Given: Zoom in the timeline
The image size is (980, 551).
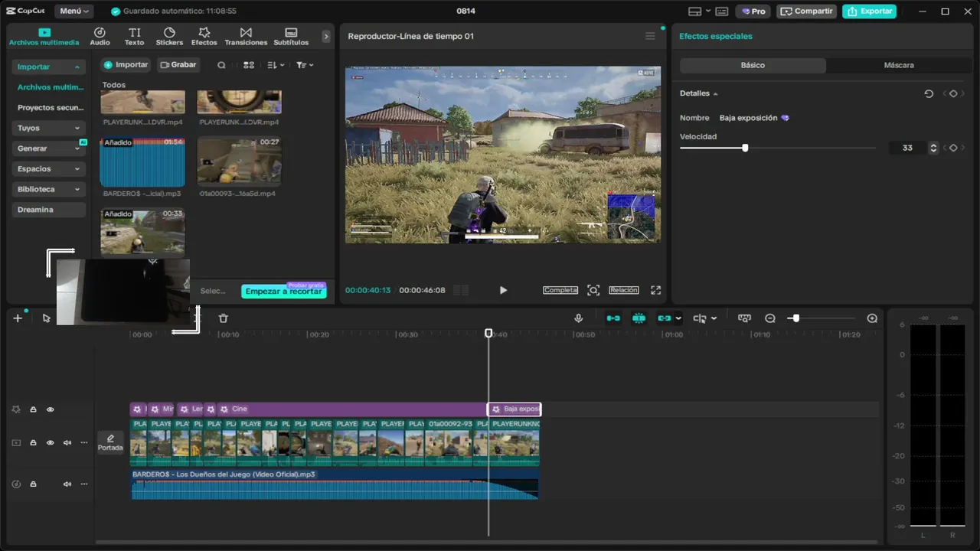Looking at the screenshot, I should pos(872,318).
